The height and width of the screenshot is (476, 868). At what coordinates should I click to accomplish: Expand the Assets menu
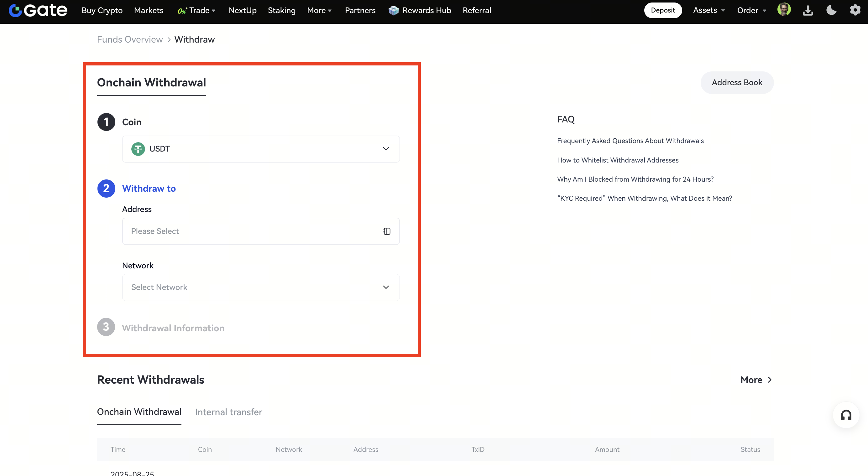pyautogui.click(x=709, y=10)
